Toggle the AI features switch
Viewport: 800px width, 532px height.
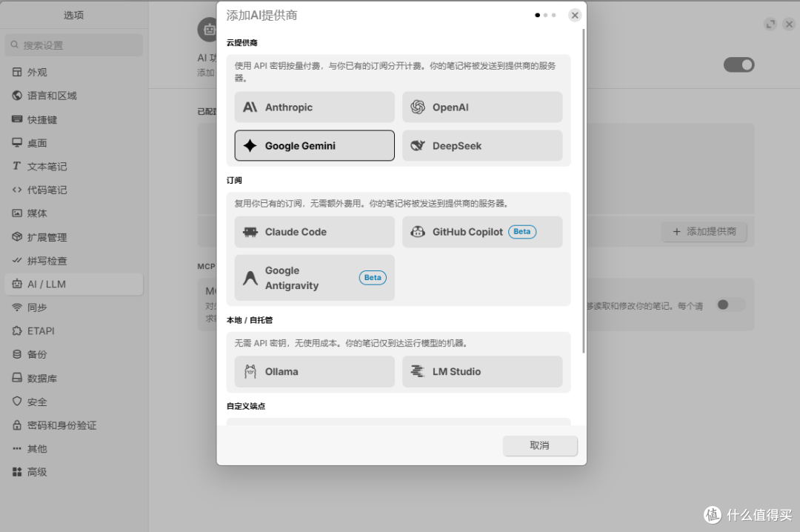pyautogui.click(x=739, y=65)
